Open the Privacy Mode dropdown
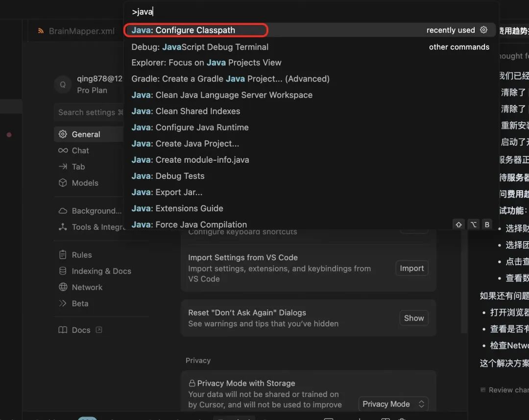 393,404
